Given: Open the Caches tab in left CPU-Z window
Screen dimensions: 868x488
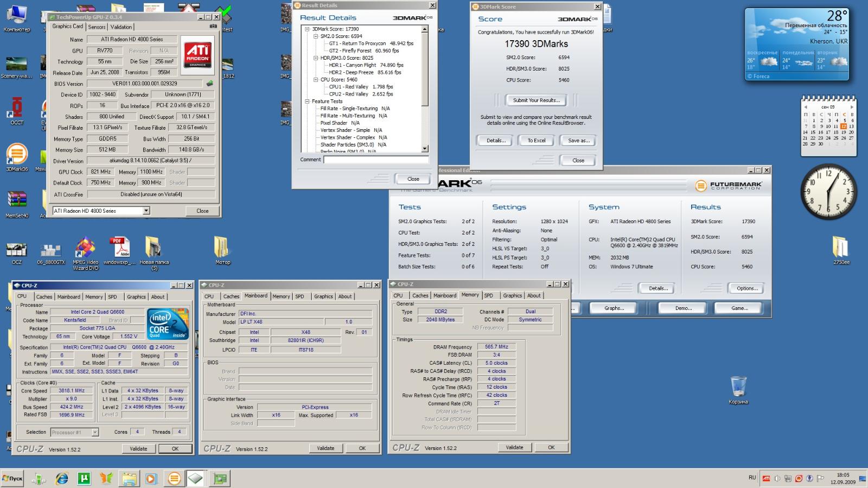Looking at the screenshot, I should click(44, 297).
